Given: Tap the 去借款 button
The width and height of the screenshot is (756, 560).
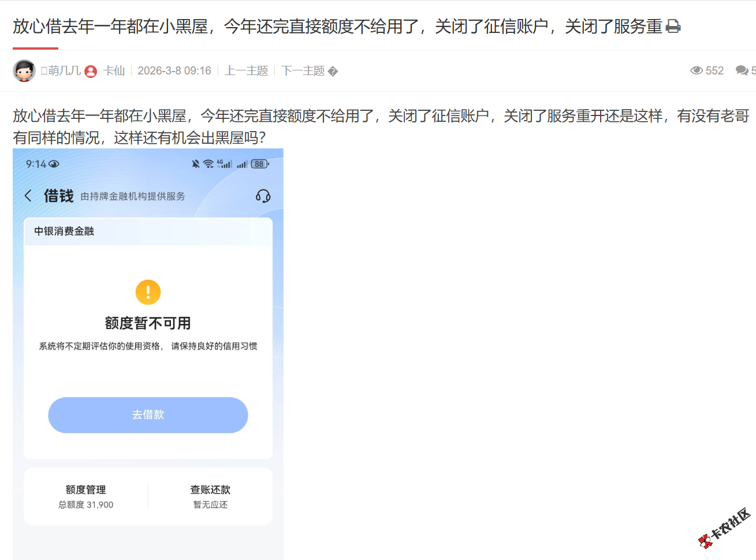Looking at the screenshot, I should tap(148, 415).
